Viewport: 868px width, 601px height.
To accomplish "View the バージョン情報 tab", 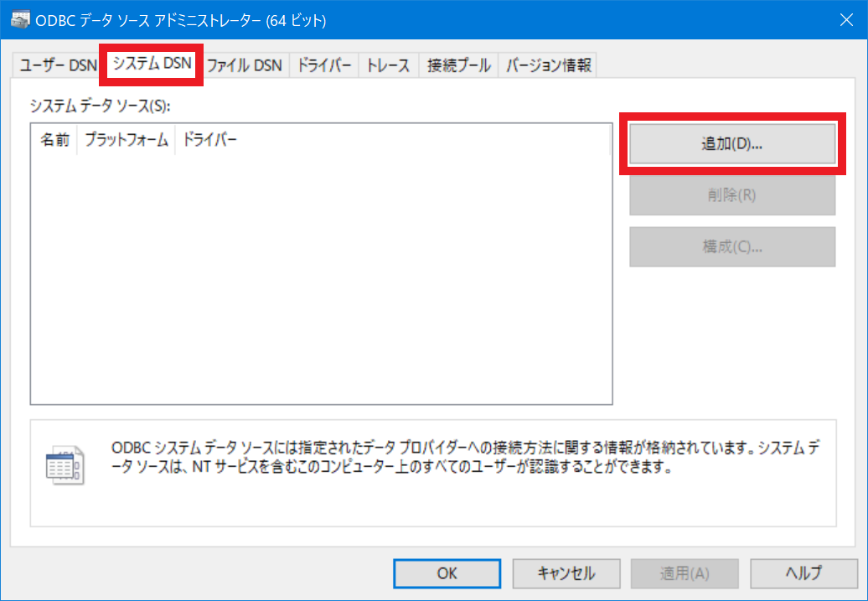I will (547, 65).
